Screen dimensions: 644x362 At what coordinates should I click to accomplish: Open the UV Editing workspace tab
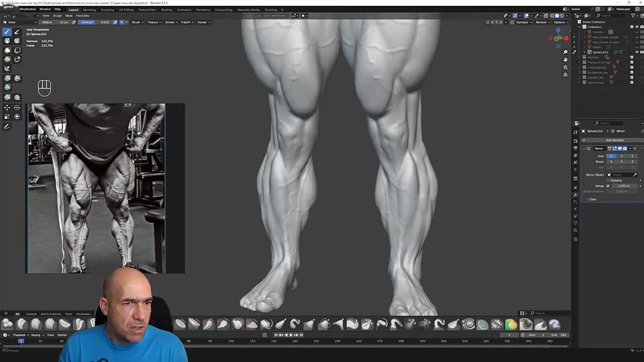point(126,10)
